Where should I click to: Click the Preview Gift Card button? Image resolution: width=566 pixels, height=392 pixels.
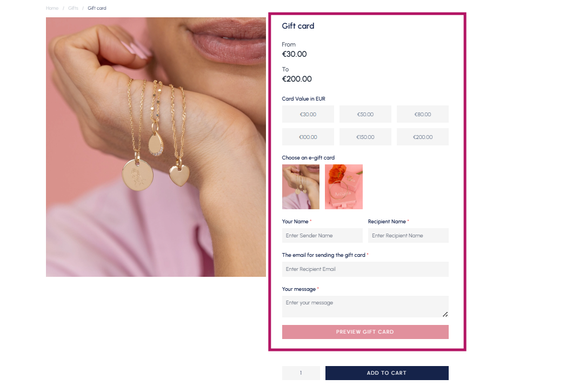(365, 332)
